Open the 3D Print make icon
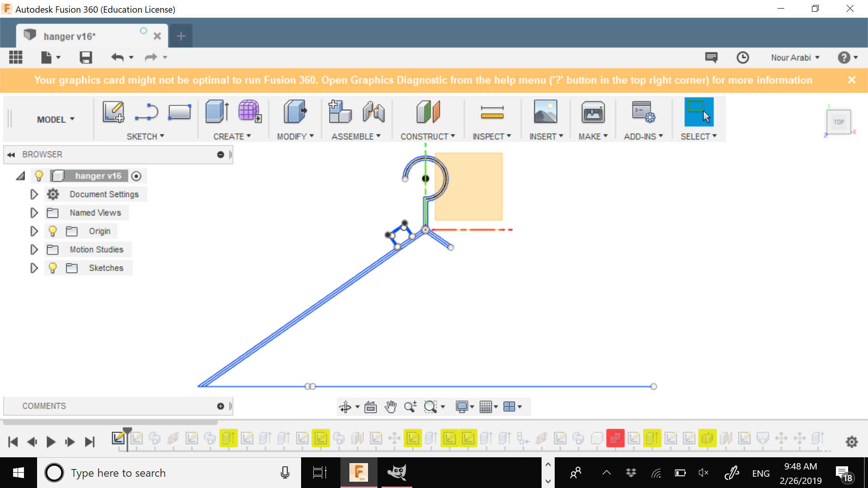The image size is (868, 488). 593,112
